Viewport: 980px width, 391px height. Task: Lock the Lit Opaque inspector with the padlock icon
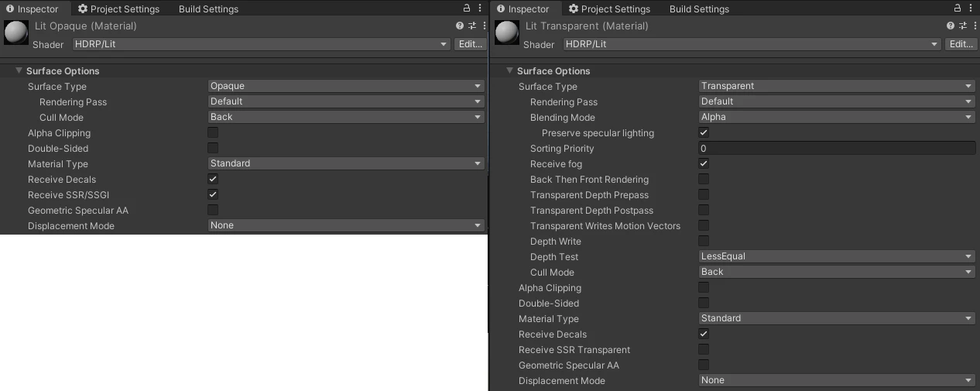click(467, 9)
